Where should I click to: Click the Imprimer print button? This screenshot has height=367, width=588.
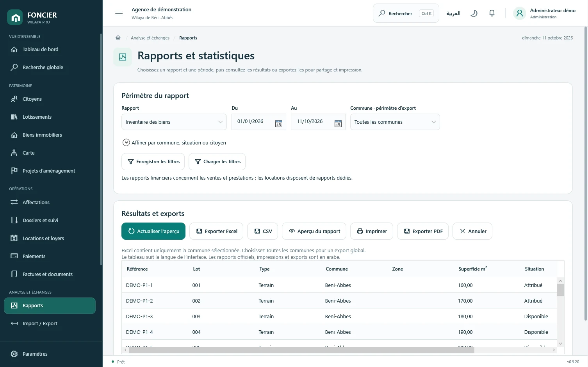[372, 232]
